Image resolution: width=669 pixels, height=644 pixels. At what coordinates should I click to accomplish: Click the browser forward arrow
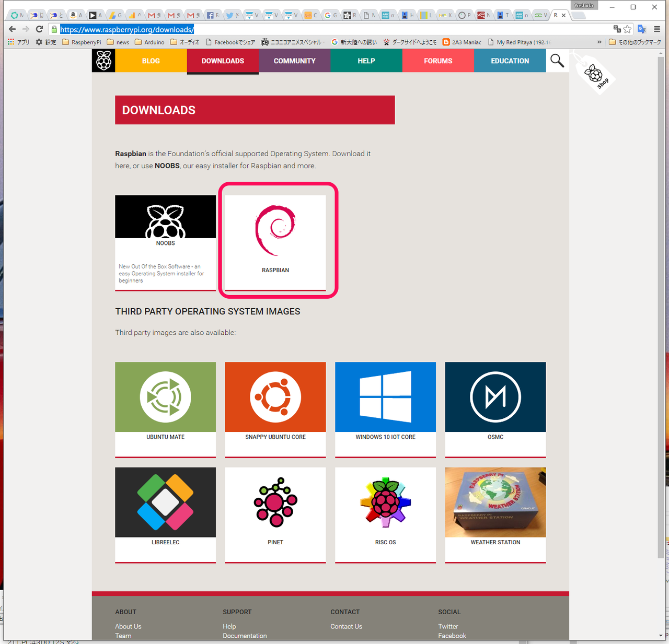click(26, 29)
